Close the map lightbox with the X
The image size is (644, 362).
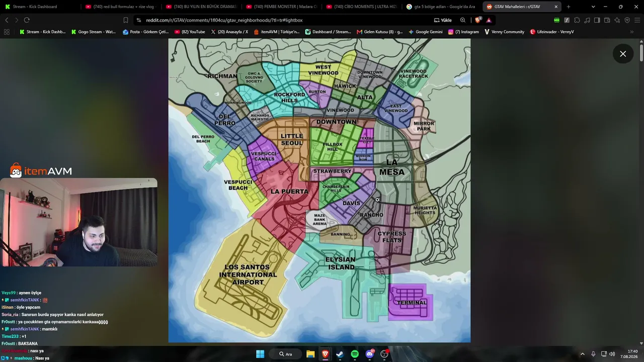click(x=623, y=54)
